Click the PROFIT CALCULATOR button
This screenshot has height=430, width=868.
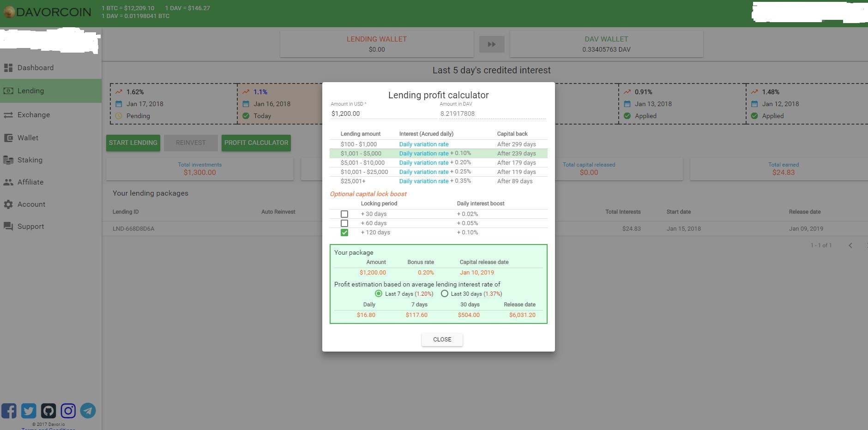(x=256, y=143)
